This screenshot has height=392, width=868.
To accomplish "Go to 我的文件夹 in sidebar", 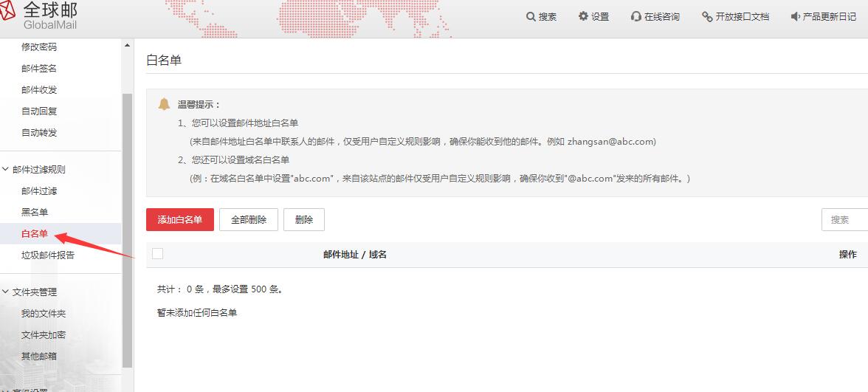I will [x=44, y=314].
